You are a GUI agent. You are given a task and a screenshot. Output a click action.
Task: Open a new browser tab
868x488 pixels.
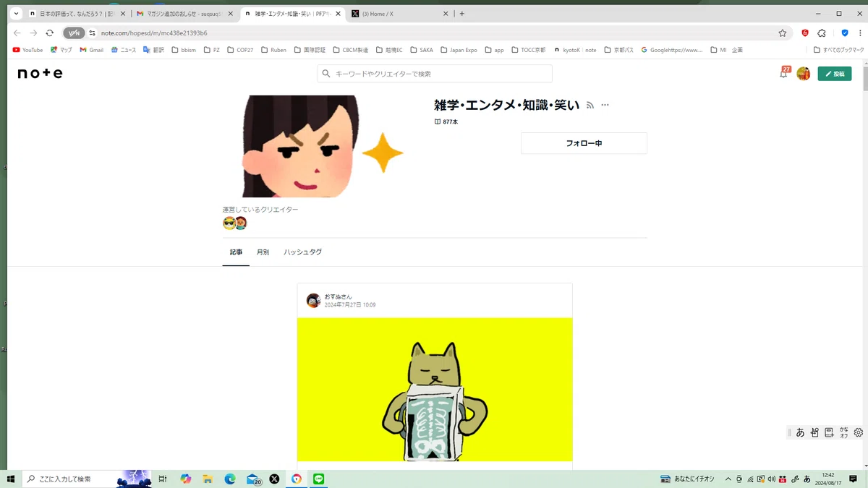click(x=462, y=14)
